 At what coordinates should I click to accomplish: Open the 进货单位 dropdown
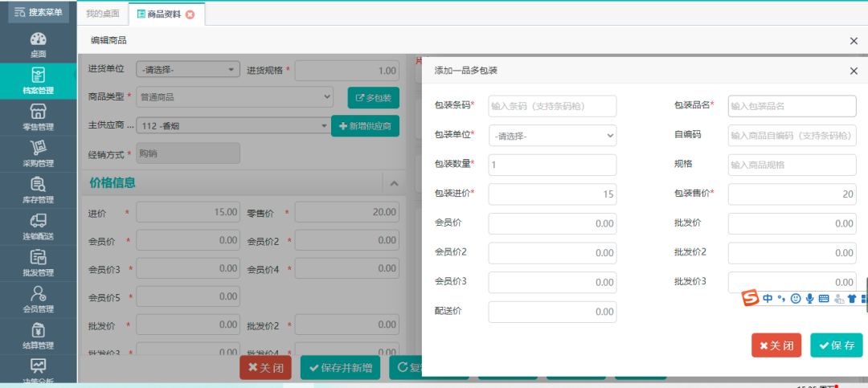pos(188,70)
